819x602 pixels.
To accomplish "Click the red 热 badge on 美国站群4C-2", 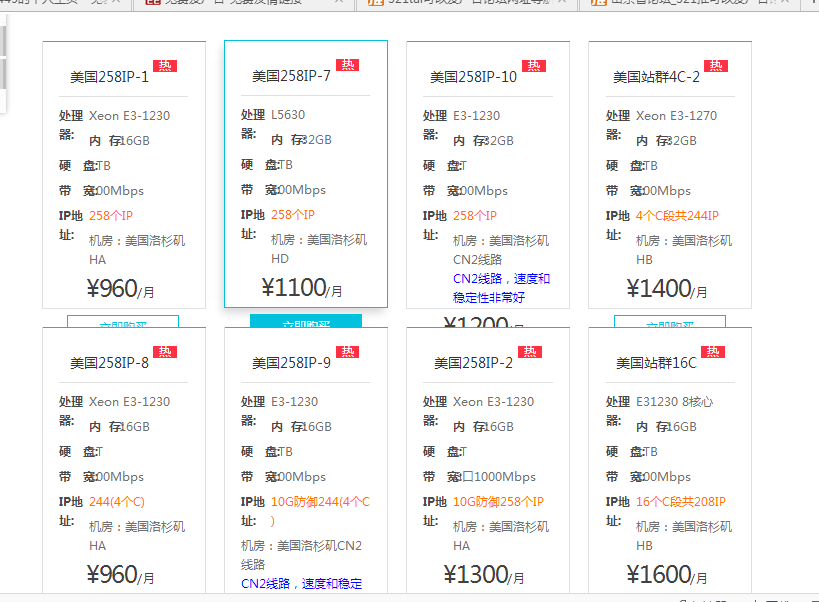I will click(716, 66).
